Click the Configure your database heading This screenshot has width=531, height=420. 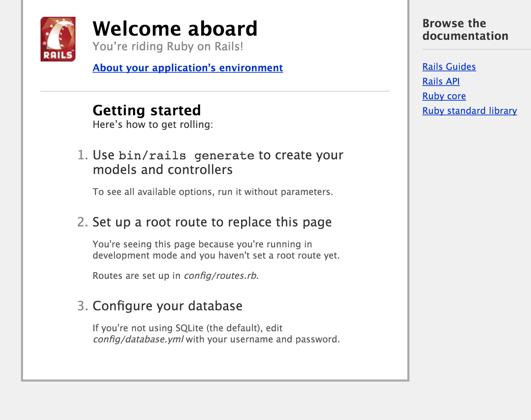click(167, 306)
